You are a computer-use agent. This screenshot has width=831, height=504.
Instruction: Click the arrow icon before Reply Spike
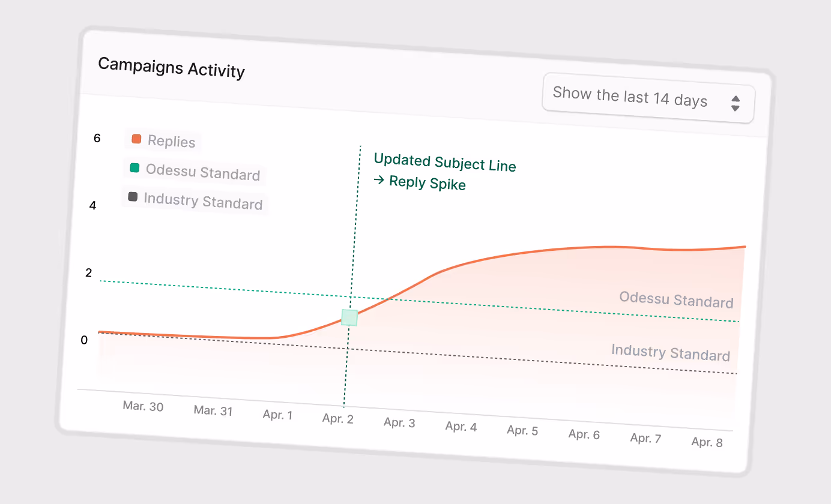point(379,179)
